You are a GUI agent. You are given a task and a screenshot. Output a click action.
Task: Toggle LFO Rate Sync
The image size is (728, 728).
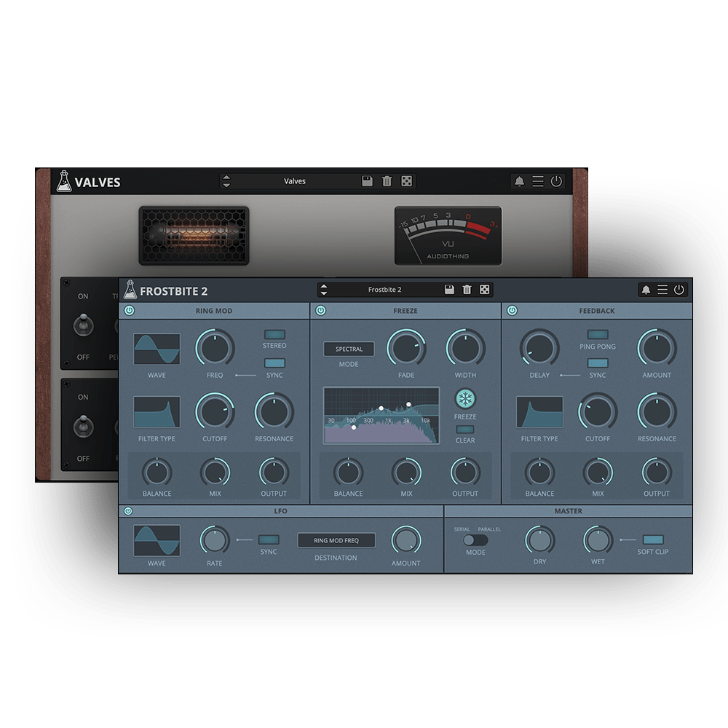(269, 539)
